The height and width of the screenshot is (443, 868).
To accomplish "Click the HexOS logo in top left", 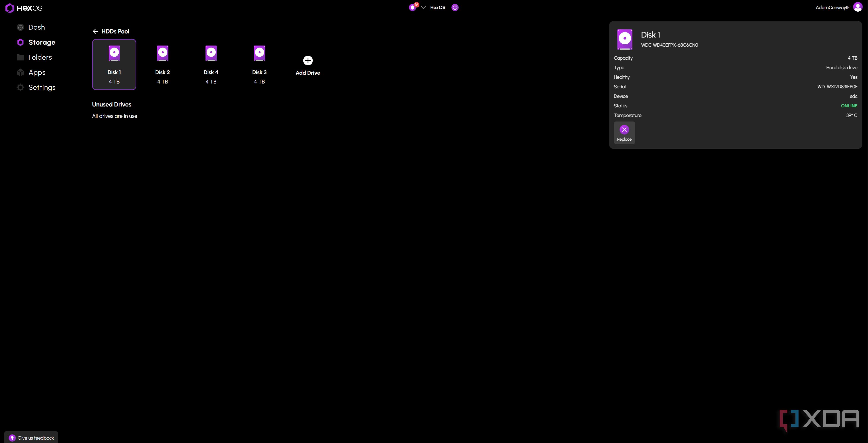I will (x=24, y=8).
